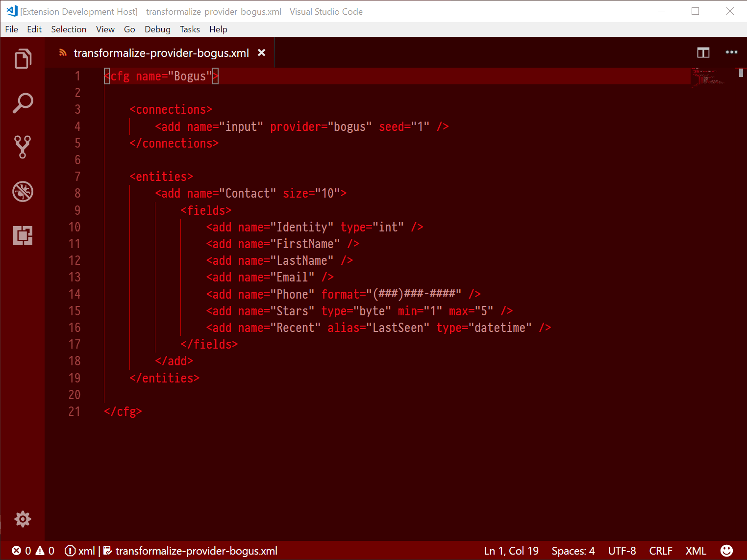Change language mode via XML
Image resolution: width=747 pixels, height=560 pixels.
point(696,551)
